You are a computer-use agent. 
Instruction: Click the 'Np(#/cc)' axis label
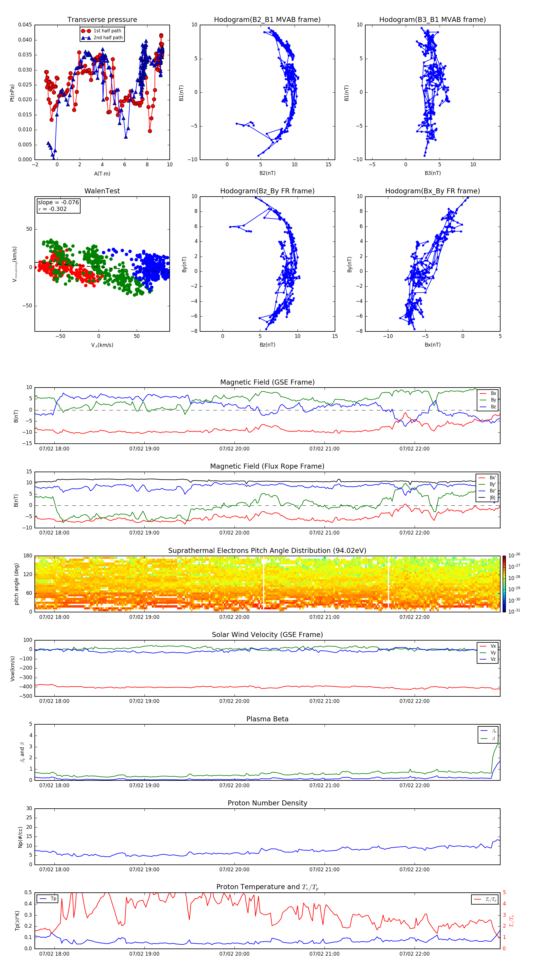20,837
